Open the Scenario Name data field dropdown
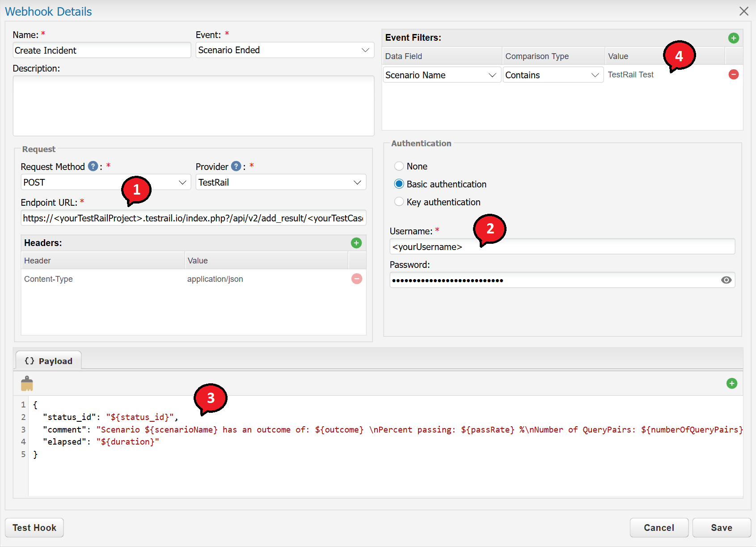The image size is (756, 547). tap(442, 75)
